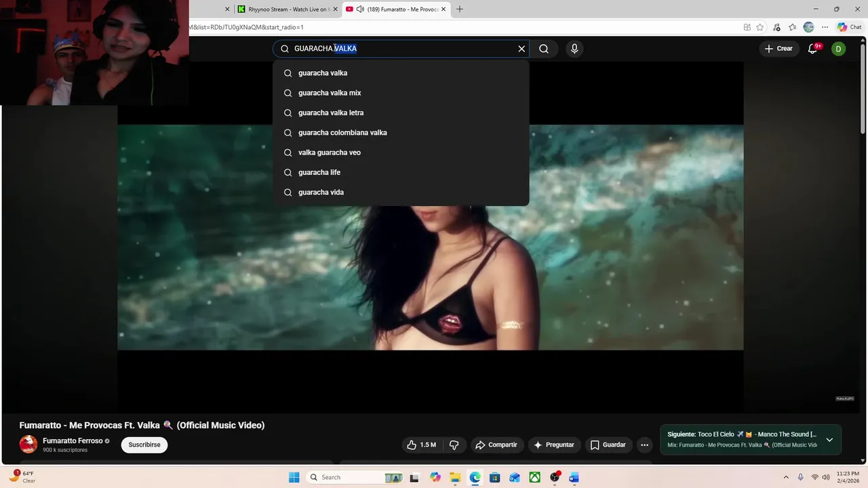Click the taskbar Search box
The image size is (868, 488).
click(x=355, y=477)
